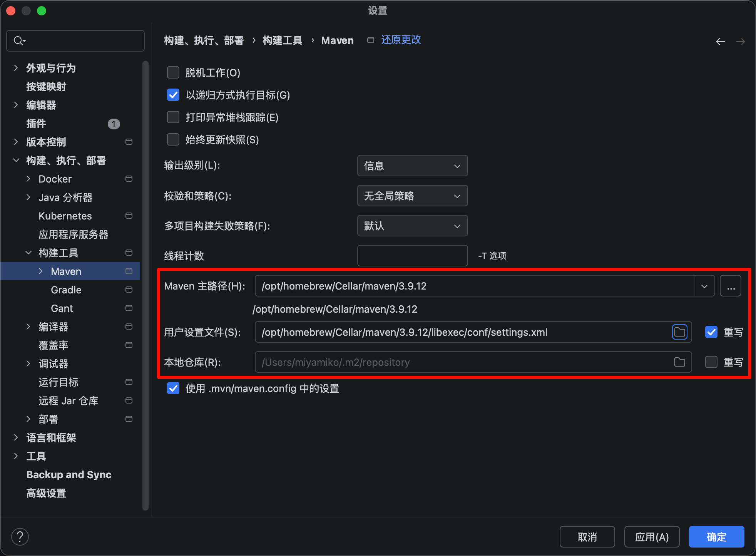Image resolution: width=756 pixels, height=556 pixels.
Task: Click project-level icon next to Docker item
Action: tap(129, 179)
